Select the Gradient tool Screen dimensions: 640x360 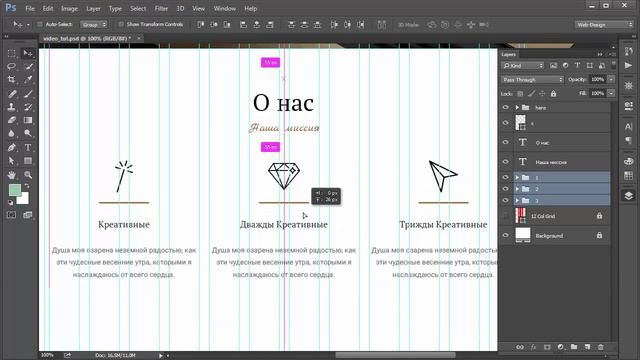[28, 120]
